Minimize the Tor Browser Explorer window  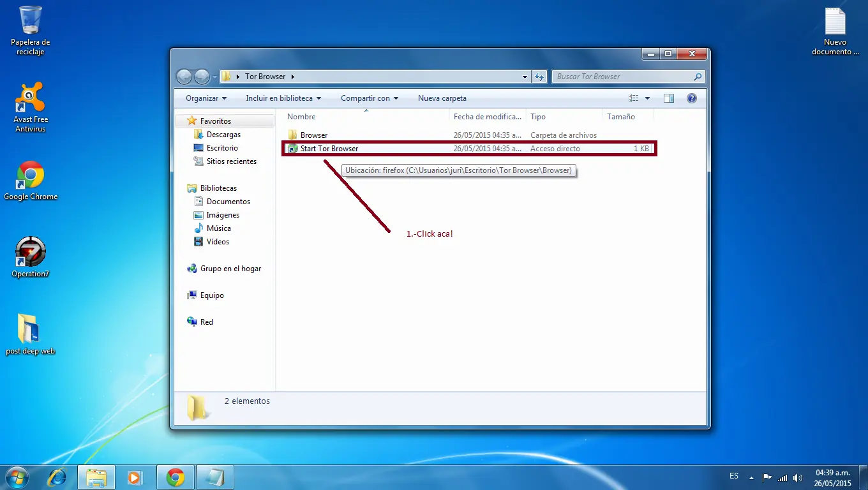(x=651, y=54)
